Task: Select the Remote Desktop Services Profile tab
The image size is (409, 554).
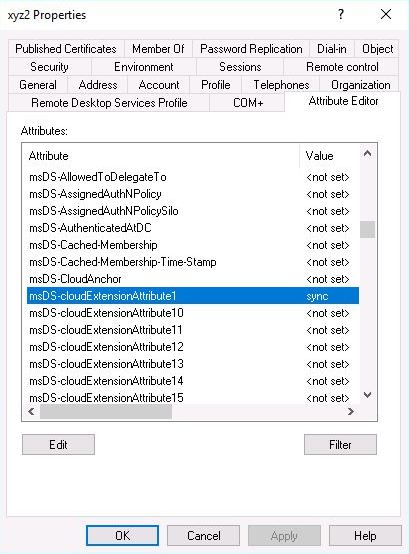Action: tap(109, 103)
